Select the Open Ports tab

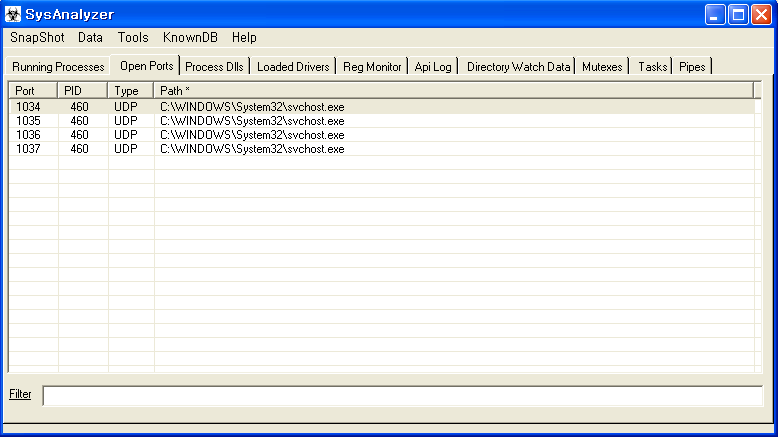(146, 66)
